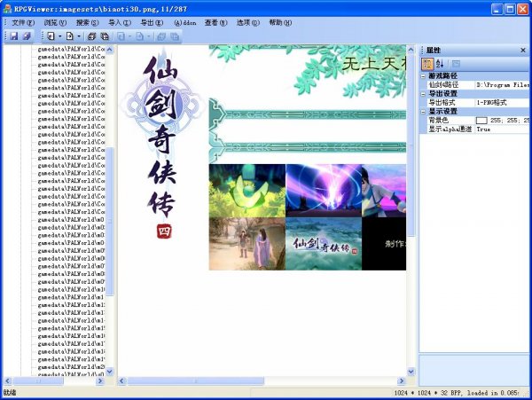Select the 导出格式 1-PNG格式 value
This screenshot has width=532, height=400.
pyautogui.click(x=502, y=103)
